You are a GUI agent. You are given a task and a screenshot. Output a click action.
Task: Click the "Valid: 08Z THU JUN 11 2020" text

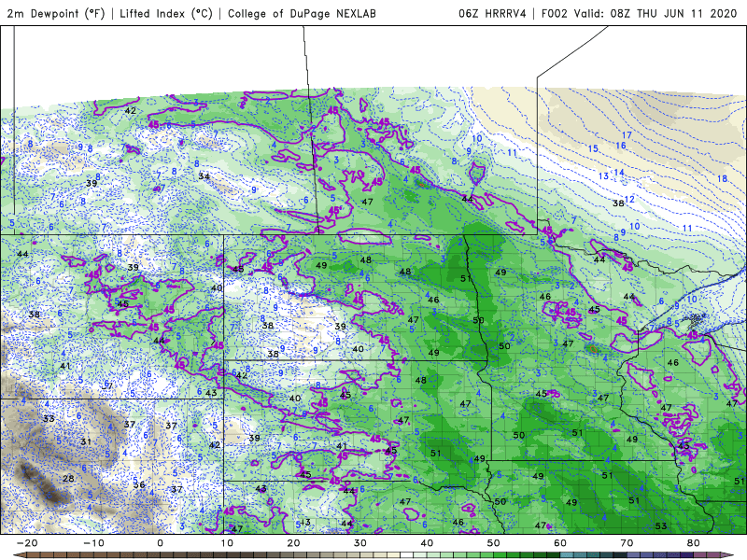click(x=655, y=13)
